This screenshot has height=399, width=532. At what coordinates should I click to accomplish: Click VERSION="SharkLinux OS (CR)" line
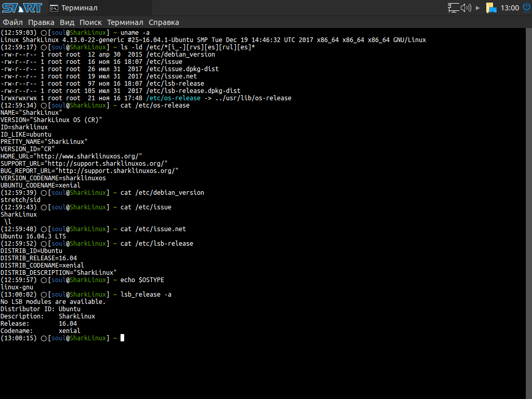tap(51, 120)
